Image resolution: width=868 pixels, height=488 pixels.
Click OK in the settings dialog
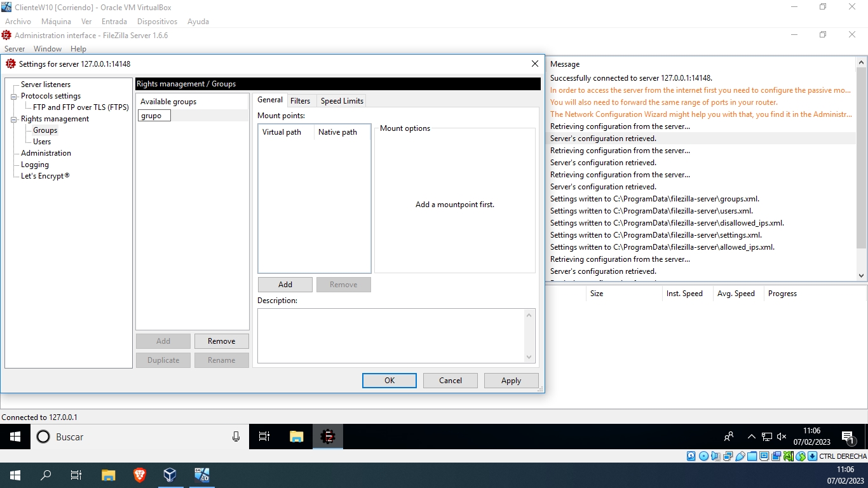point(390,381)
